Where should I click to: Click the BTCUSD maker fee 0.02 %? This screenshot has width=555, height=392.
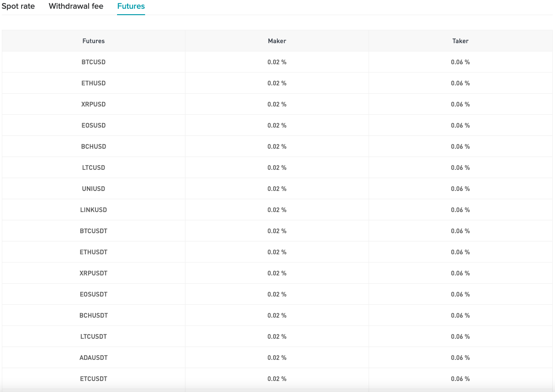point(277,62)
